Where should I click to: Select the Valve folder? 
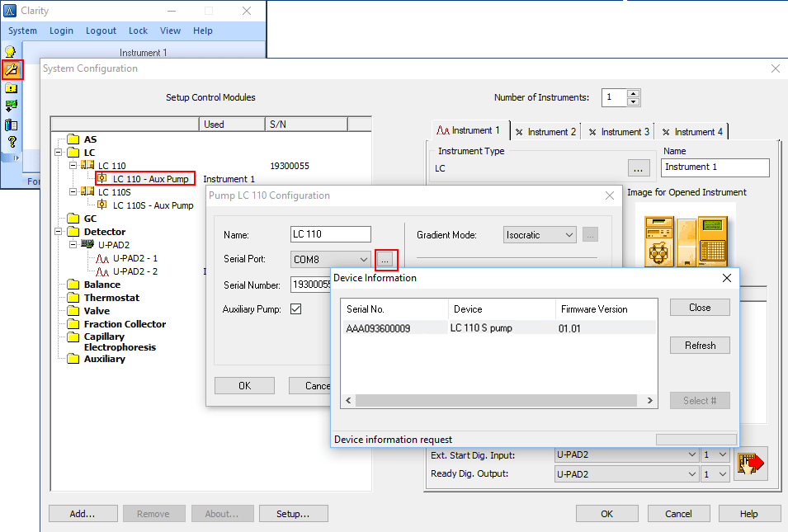[88, 311]
